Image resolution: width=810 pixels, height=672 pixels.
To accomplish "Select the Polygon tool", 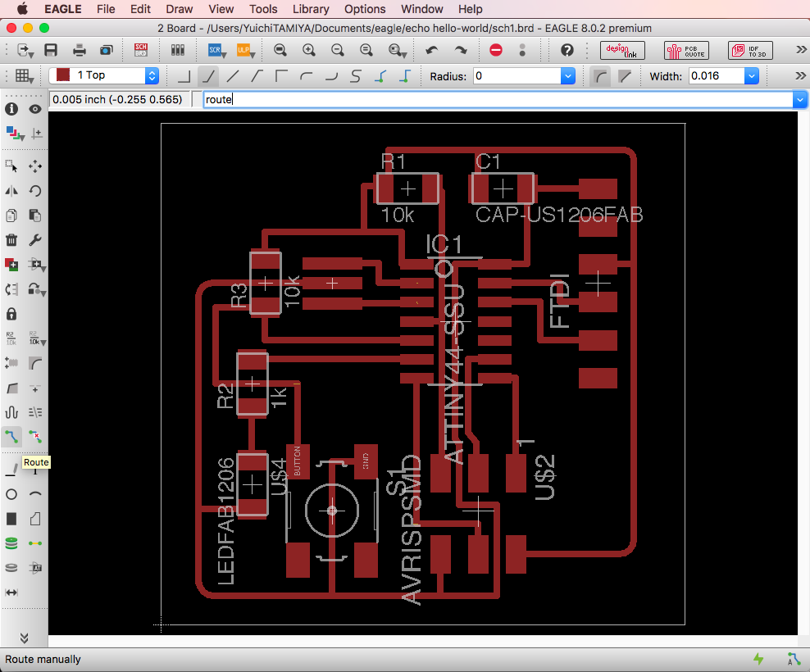I will 35,519.
